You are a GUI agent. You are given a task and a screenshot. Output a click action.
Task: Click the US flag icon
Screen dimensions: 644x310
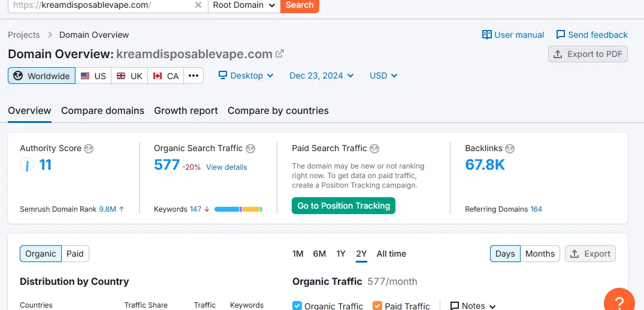[85, 76]
